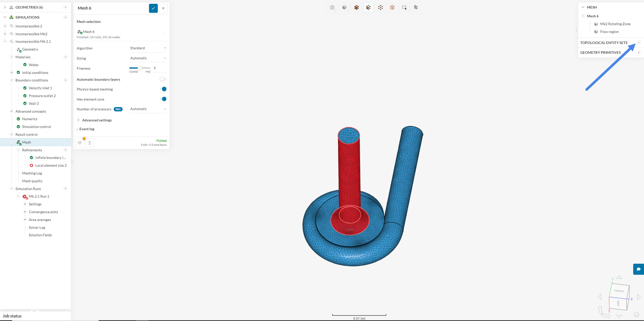The width and height of the screenshot is (644, 321).
Task: Open the support chat bubble
Action: (638, 269)
